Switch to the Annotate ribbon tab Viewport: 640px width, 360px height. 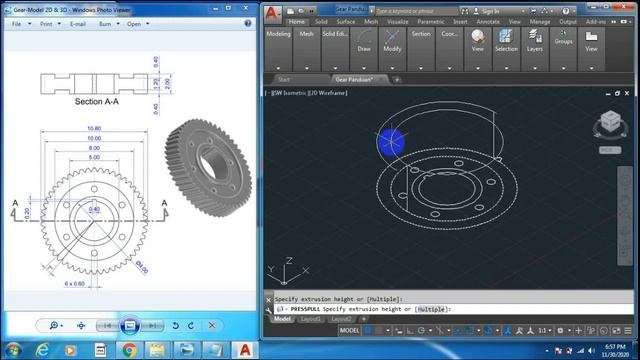[x=488, y=21]
